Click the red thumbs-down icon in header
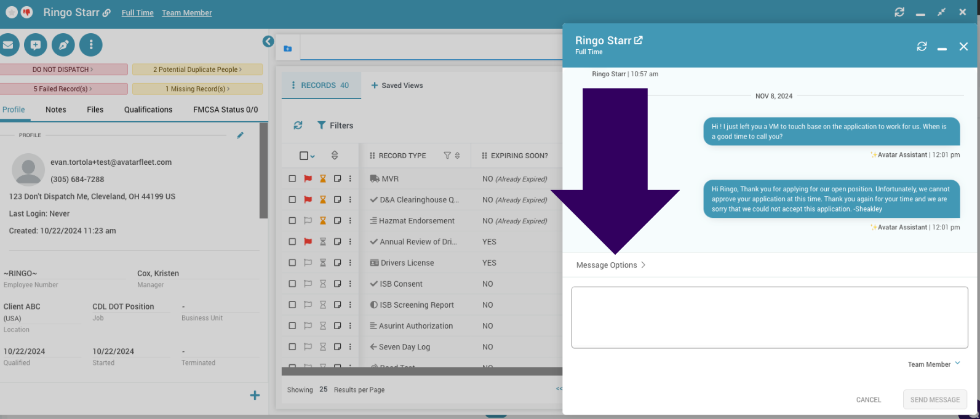 (x=27, y=12)
